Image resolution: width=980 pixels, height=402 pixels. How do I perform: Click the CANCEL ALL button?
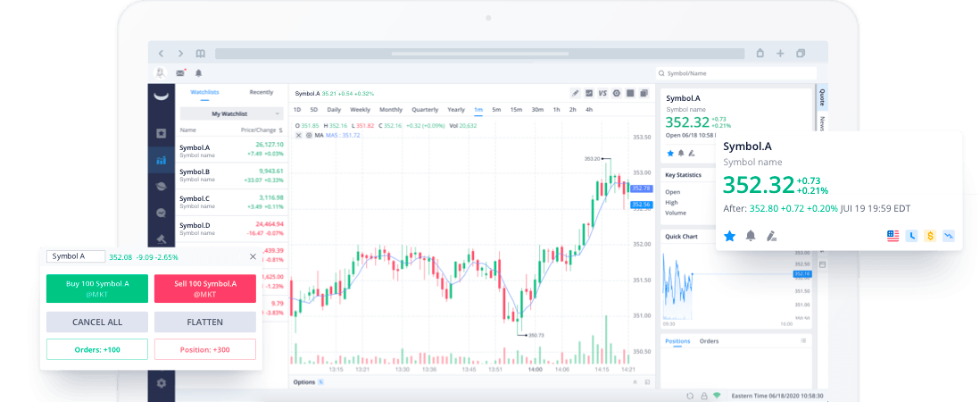tap(97, 322)
